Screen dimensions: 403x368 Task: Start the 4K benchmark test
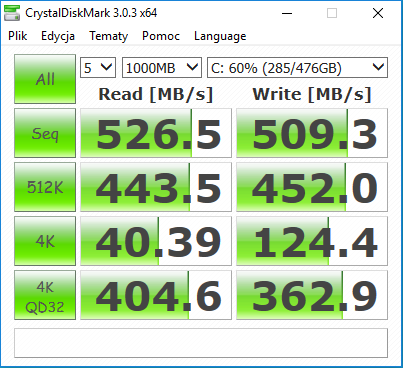(x=45, y=241)
